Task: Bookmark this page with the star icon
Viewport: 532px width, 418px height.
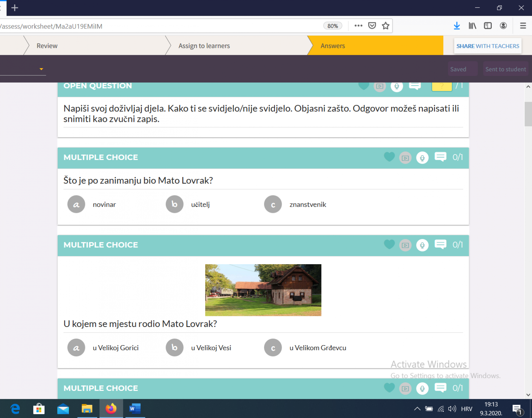Action: pyautogui.click(x=386, y=26)
